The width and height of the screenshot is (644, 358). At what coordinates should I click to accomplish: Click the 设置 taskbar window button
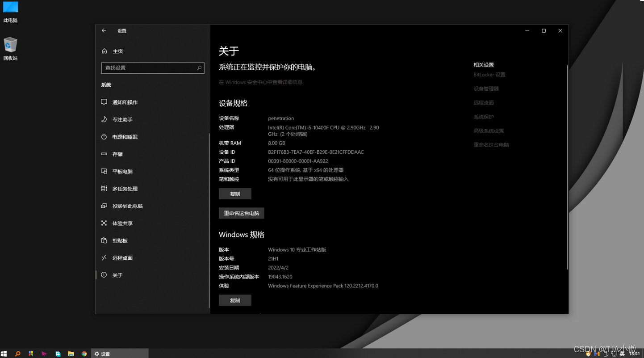coord(120,354)
